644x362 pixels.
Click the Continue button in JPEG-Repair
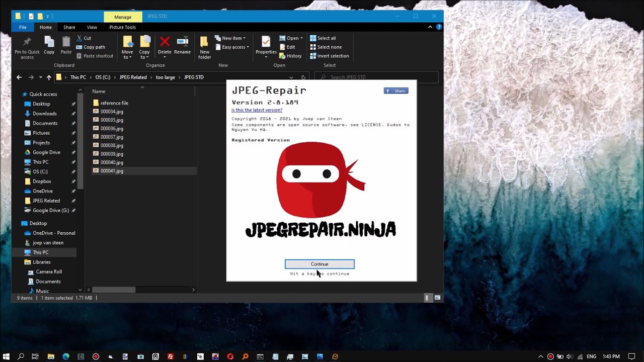tap(319, 264)
